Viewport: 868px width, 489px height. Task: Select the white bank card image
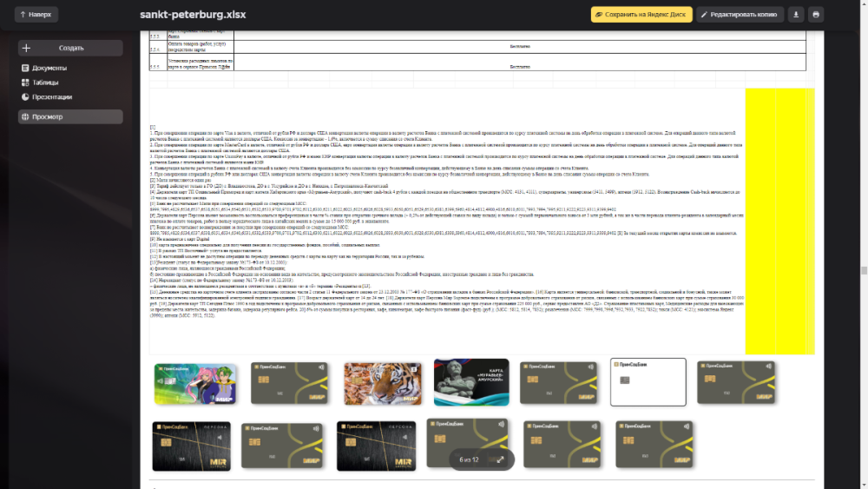click(x=648, y=382)
